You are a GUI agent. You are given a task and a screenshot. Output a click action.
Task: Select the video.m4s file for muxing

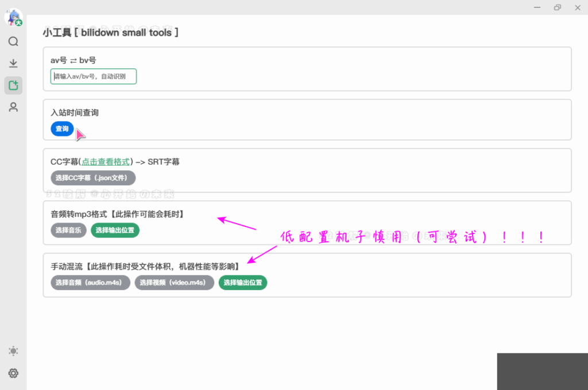click(174, 282)
